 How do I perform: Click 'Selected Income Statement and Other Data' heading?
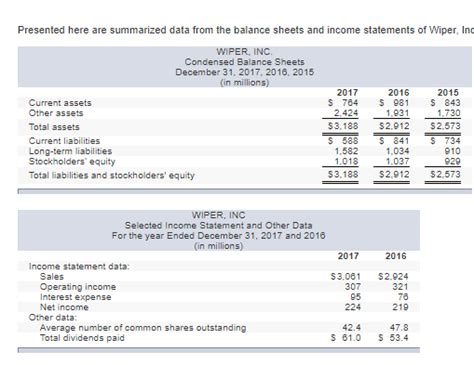click(x=219, y=226)
